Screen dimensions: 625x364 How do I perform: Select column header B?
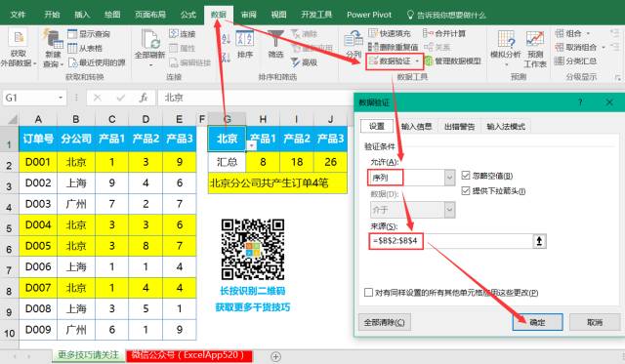click(x=76, y=119)
